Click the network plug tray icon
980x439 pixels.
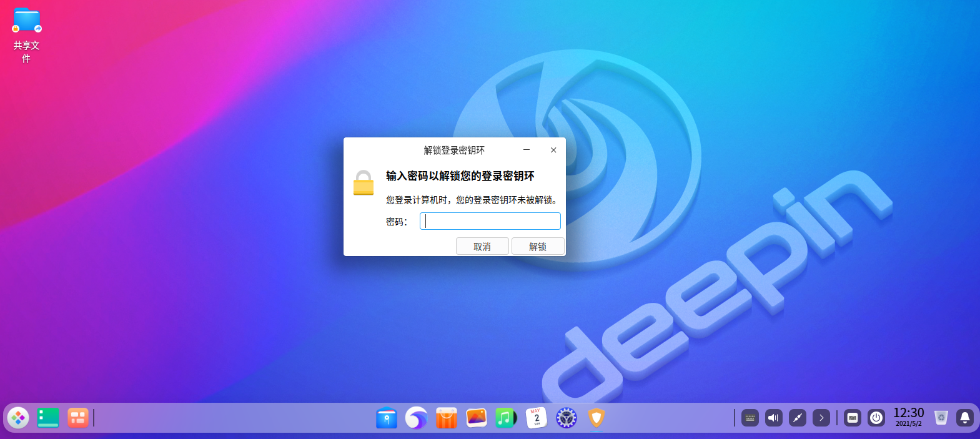pos(798,418)
